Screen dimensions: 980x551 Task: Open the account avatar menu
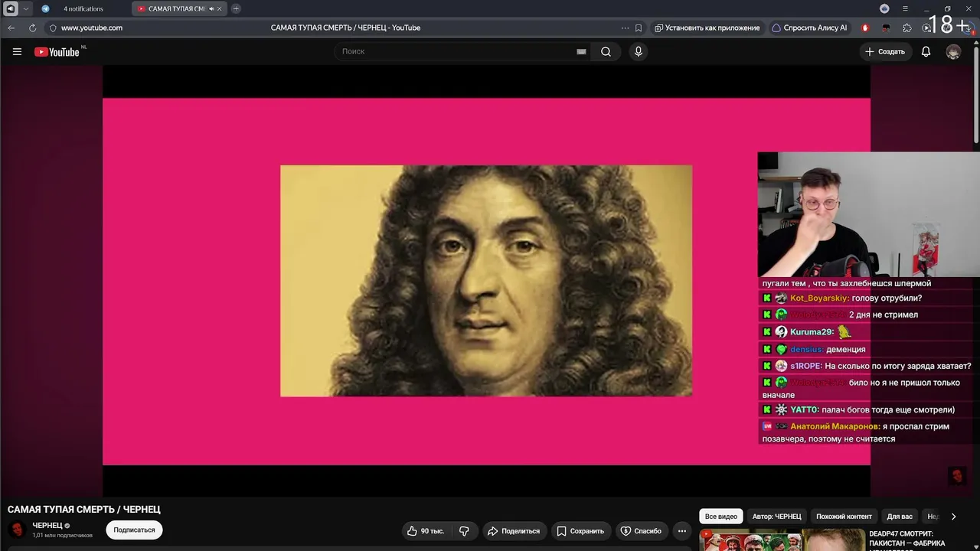coord(953,52)
